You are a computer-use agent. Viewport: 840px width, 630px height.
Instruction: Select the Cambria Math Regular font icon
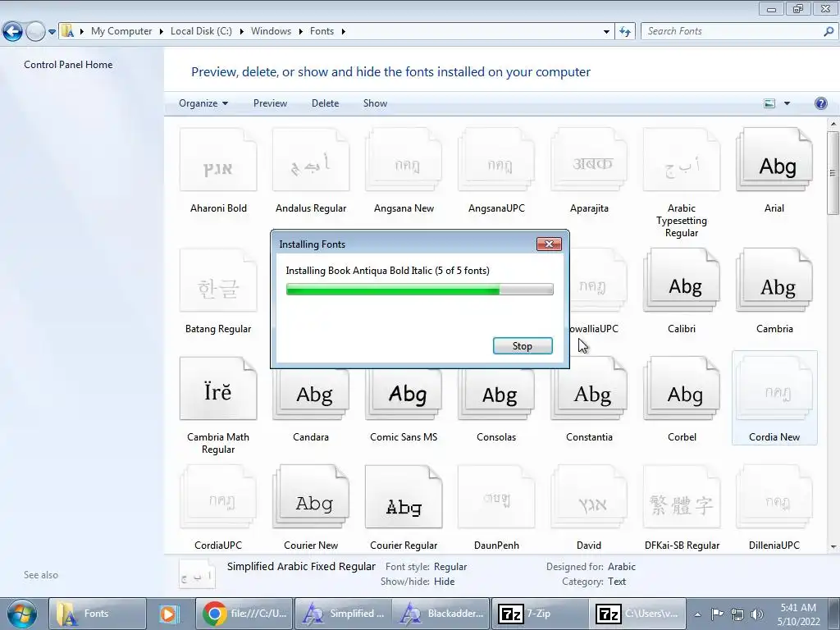point(218,388)
